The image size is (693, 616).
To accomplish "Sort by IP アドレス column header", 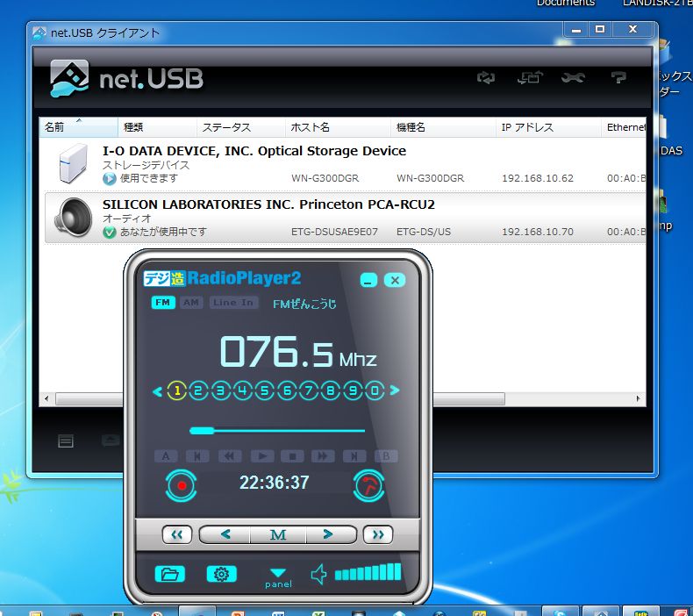I will coord(548,127).
